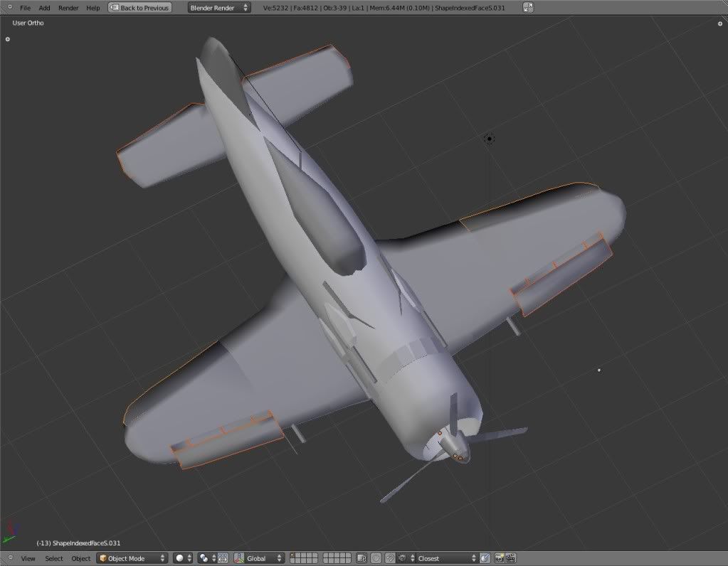Toggle snap align rotation icon next to Closest

point(485,558)
